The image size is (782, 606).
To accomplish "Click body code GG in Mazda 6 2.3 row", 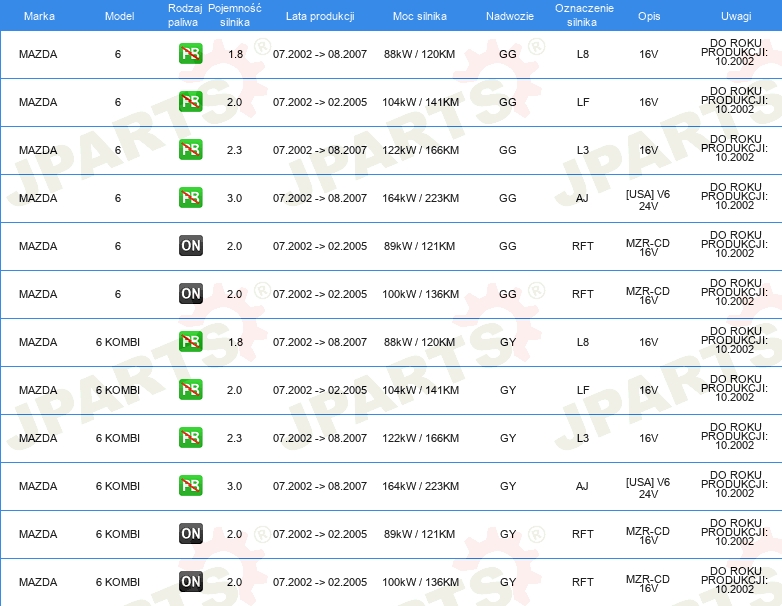I will (508, 150).
